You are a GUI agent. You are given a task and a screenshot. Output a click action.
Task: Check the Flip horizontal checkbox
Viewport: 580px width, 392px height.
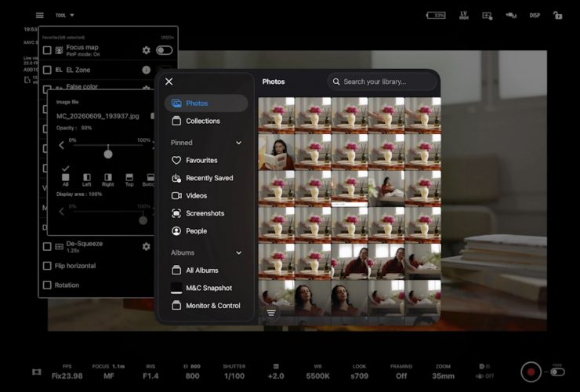47,266
